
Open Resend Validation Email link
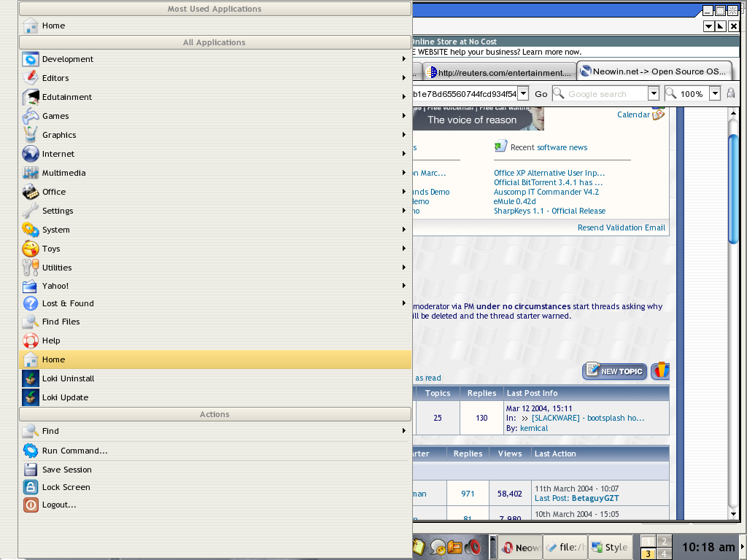tap(622, 227)
